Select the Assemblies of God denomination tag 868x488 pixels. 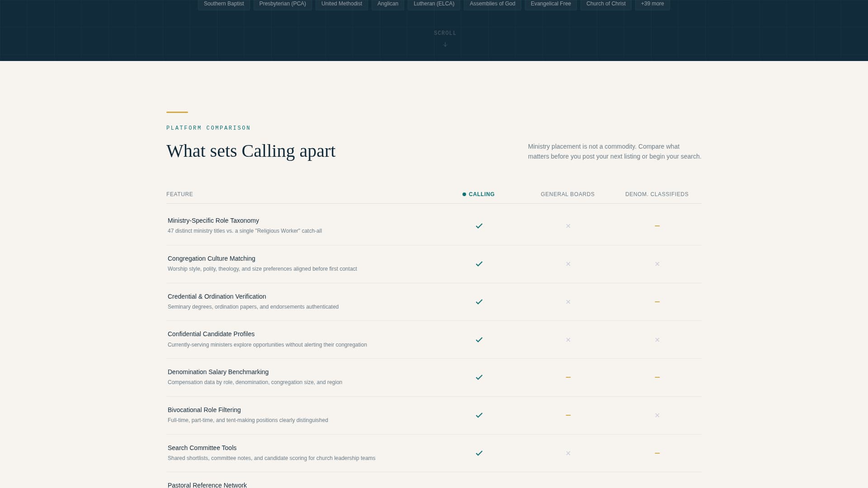[492, 4]
